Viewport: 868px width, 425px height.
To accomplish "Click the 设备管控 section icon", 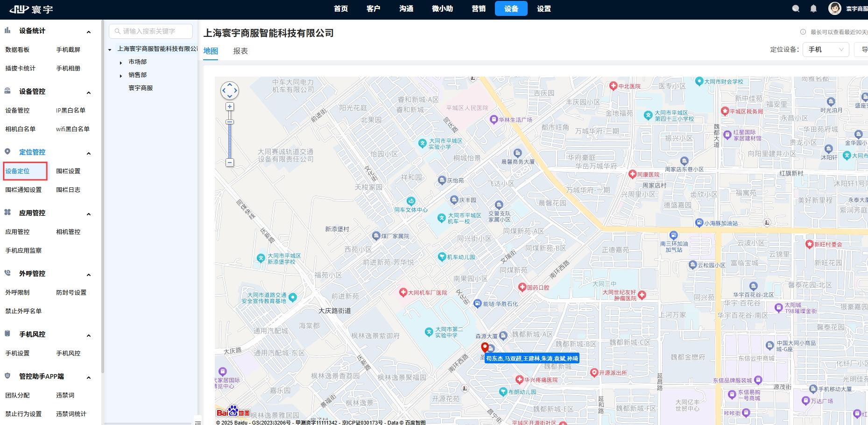I will pos(7,91).
